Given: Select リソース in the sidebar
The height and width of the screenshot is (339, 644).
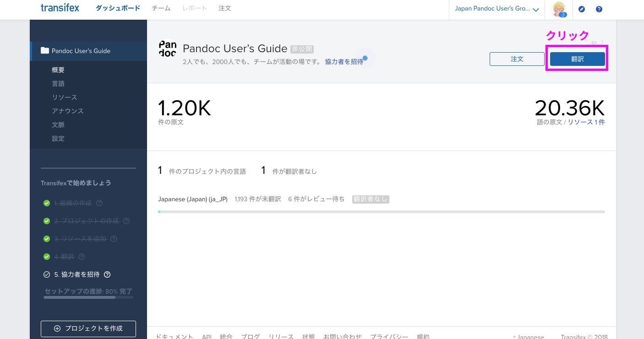Looking at the screenshot, I should pos(65,97).
